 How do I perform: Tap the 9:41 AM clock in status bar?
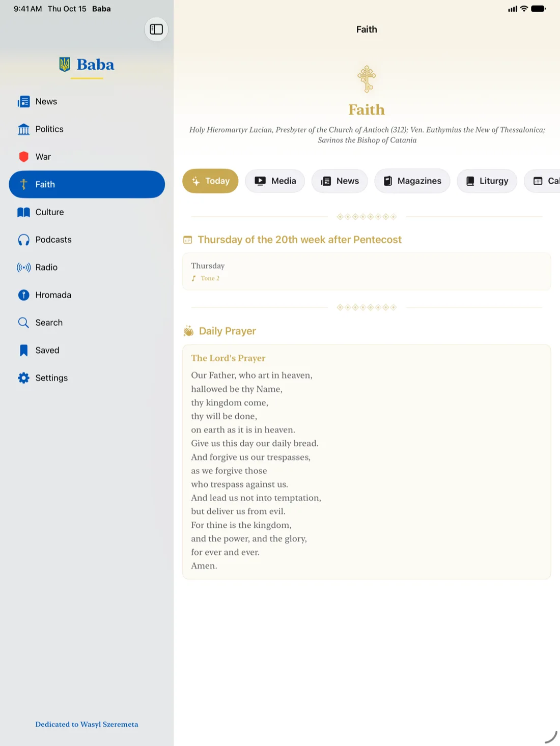(x=27, y=9)
